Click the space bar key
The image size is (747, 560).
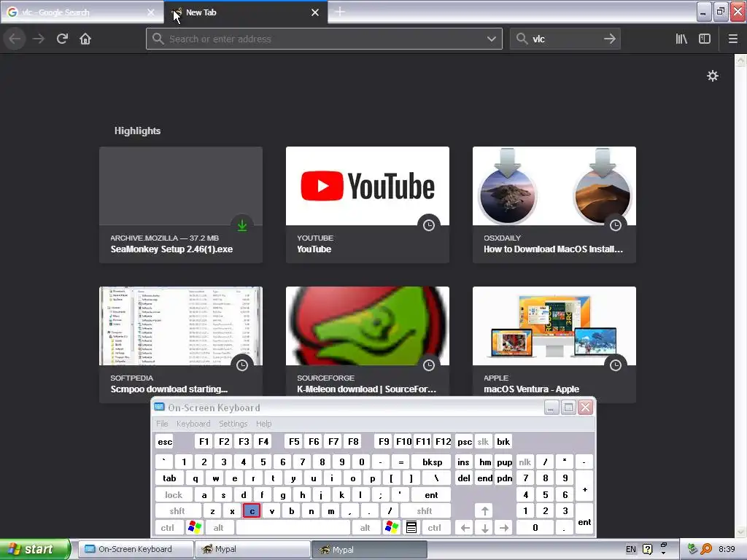tap(293, 527)
